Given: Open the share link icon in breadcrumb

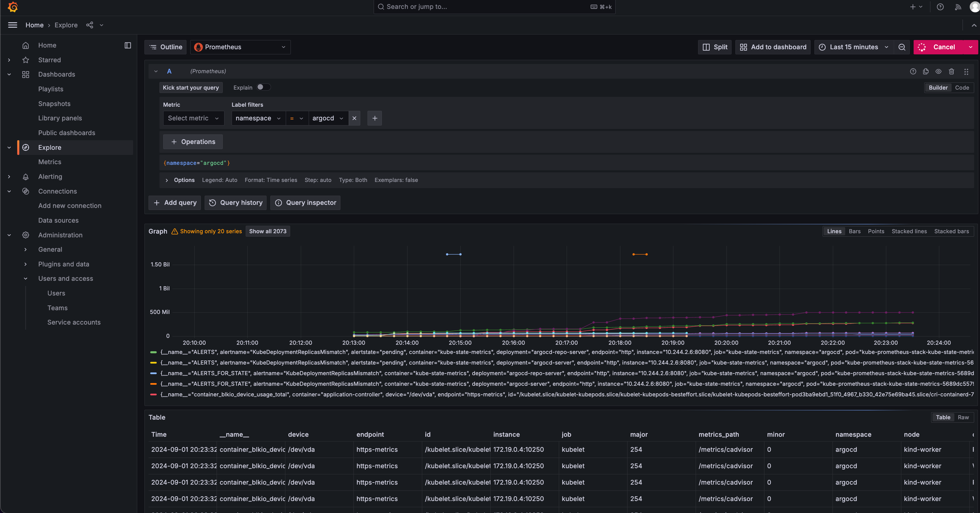Looking at the screenshot, I should pyautogui.click(x=89, y=25).
